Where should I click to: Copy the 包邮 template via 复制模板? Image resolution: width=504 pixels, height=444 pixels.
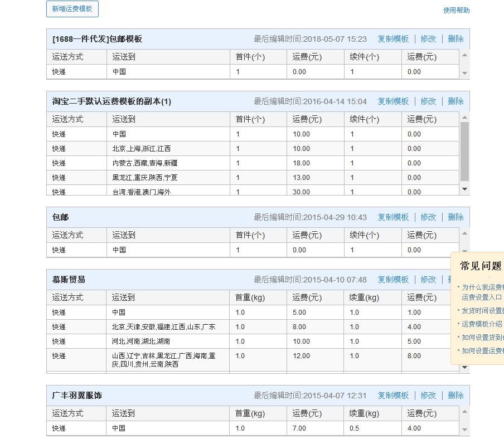pos(392,217)
